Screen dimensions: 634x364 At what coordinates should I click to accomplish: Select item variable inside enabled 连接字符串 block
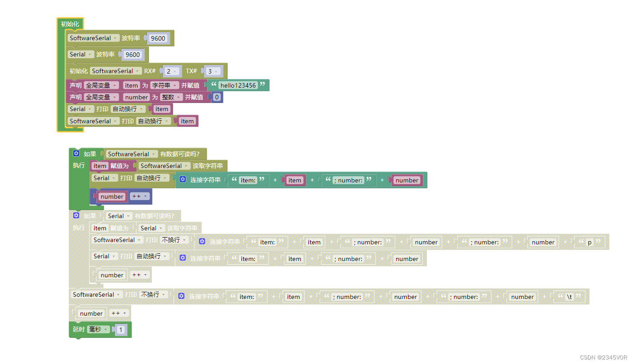295,180
